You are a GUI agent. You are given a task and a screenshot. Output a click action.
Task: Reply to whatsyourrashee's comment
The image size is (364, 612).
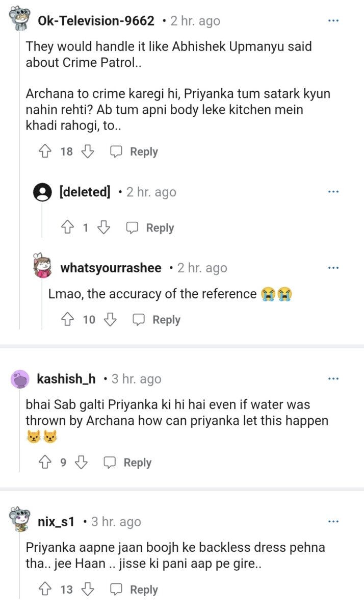(x=157, y=320)
